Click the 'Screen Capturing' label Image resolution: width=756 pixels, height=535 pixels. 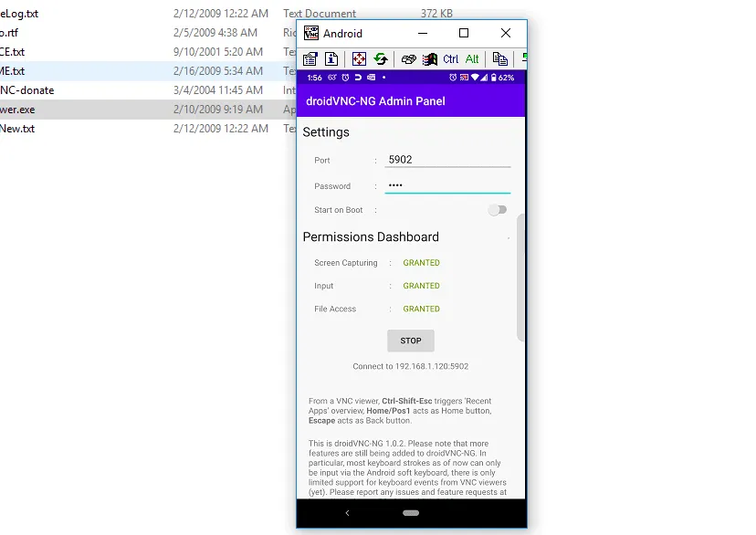point(346,263)
